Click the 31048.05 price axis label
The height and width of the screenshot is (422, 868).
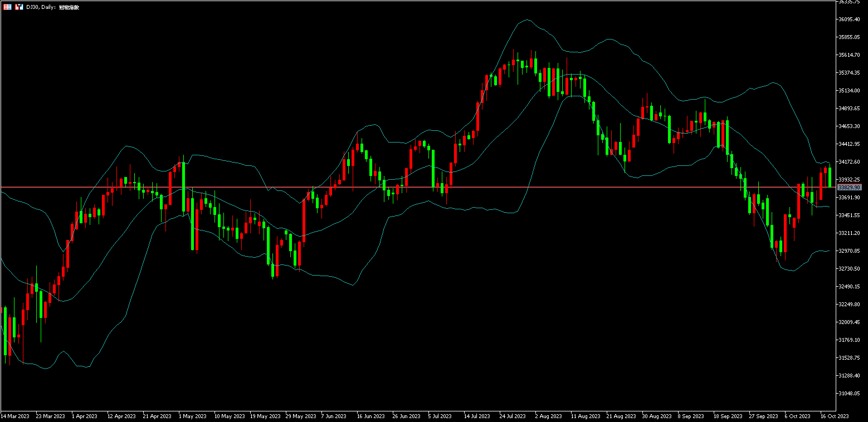coord(849,394)
